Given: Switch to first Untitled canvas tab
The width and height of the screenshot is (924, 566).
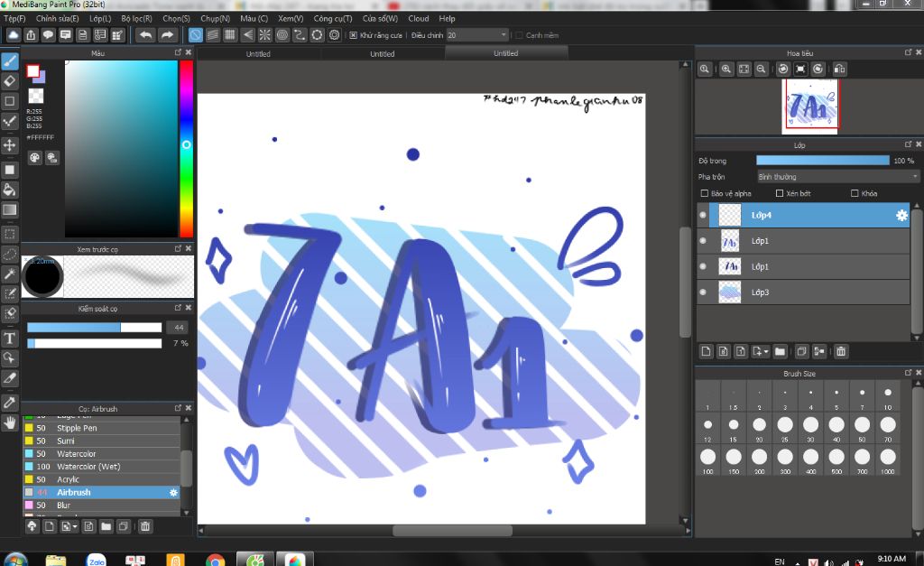Looking at the screenshot, I should coord(258,53).
